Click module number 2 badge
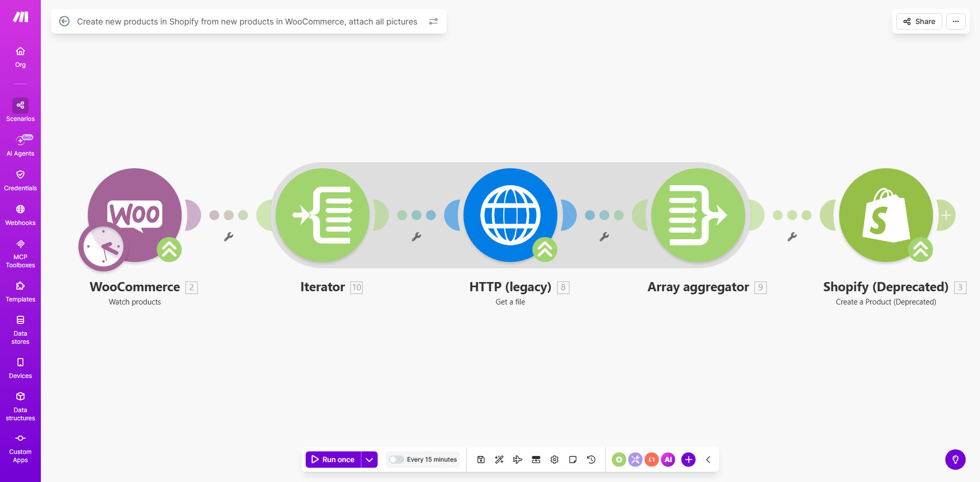The height and width of the screenshot is (482, 980). [191, 287]
